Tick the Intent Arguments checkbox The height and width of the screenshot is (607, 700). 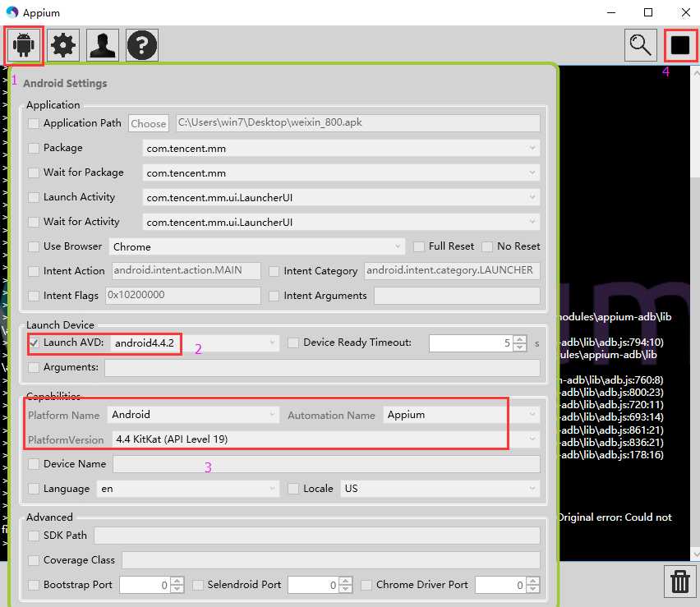click(x=274, y=296)
